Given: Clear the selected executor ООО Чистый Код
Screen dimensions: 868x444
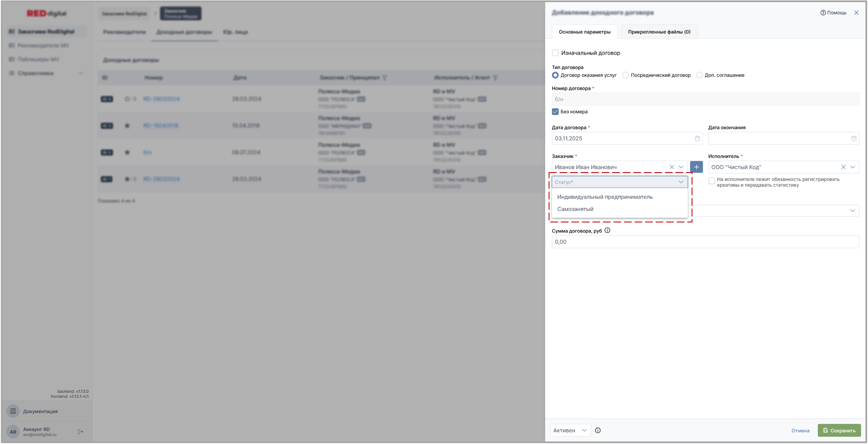Looking at the screenshot, I should tap(843, 167).
